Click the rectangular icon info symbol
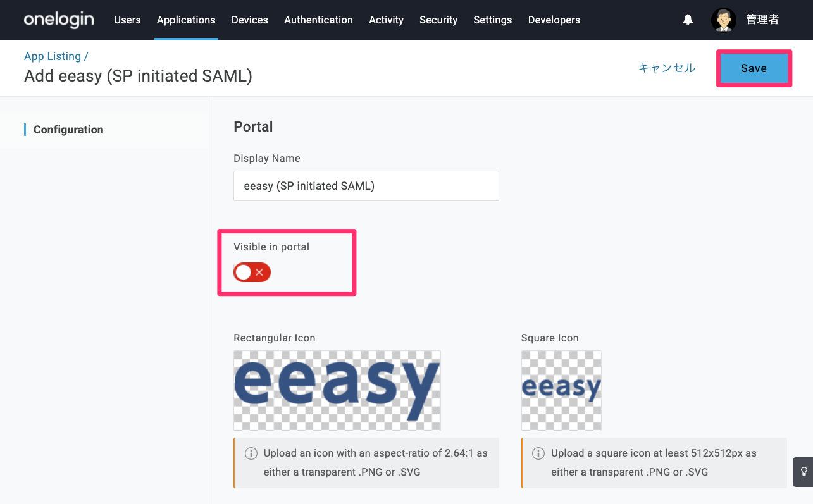Screen dimensions: 813x504 click(251, 453)
